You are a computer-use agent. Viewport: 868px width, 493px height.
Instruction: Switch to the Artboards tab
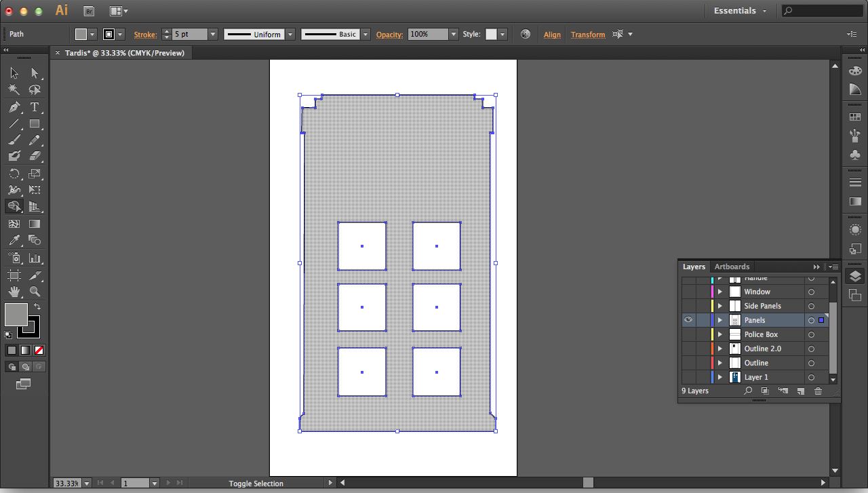732,267
